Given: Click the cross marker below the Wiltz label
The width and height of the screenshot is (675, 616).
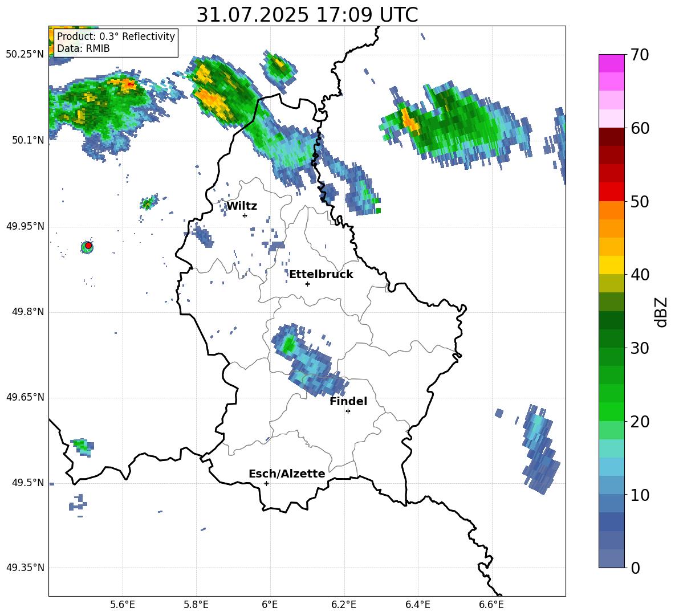Looking at the screenshot, I should 245,215.
